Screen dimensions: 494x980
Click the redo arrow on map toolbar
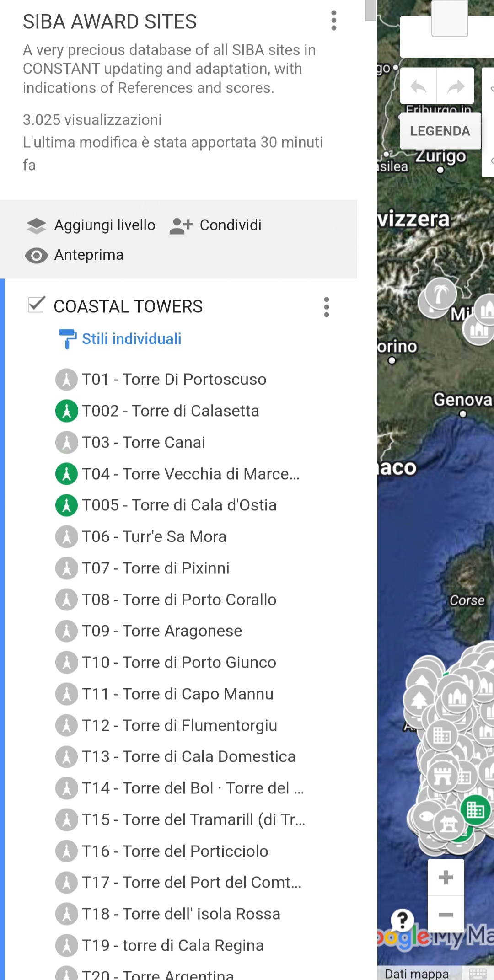456,86
